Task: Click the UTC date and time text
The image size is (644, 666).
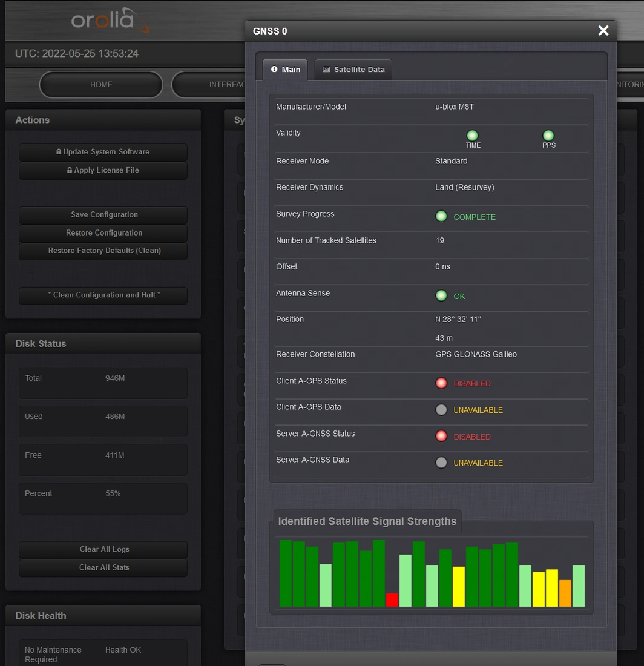Action: (x=77, y=53)
